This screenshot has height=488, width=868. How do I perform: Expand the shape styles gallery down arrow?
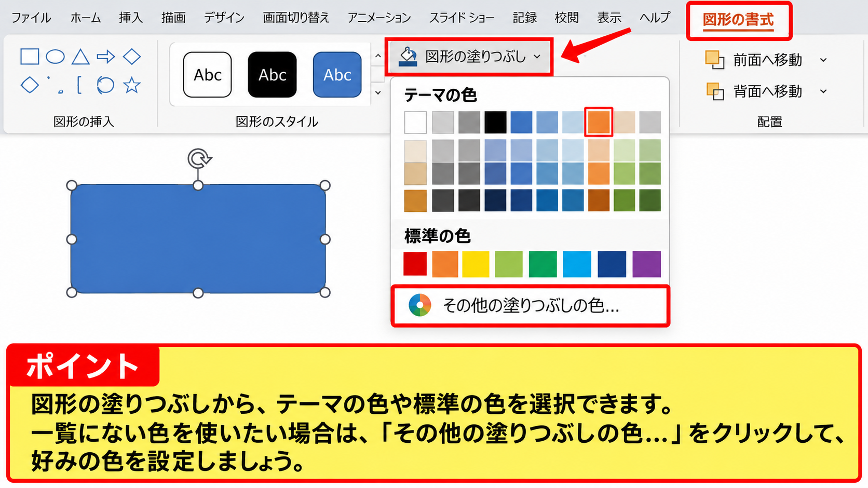click(x=378, y=93)
